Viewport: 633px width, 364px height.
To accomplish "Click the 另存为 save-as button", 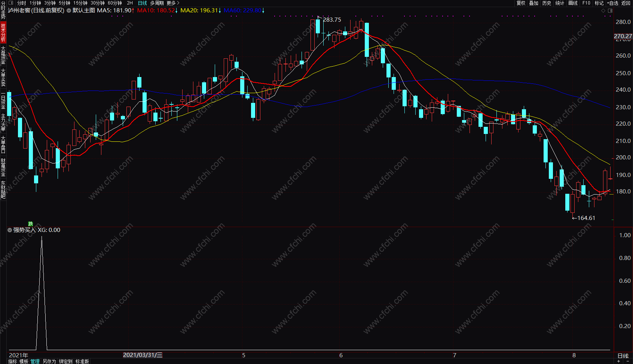I will (49, 361).
